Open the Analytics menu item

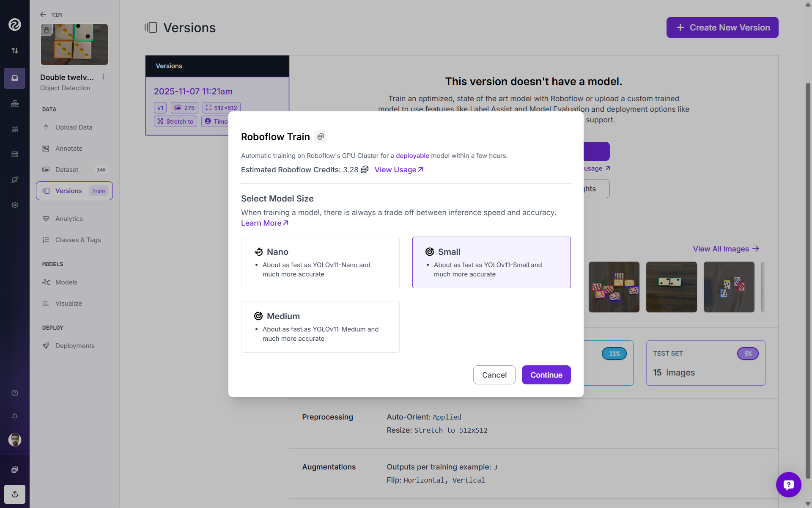tap(69, 219)
